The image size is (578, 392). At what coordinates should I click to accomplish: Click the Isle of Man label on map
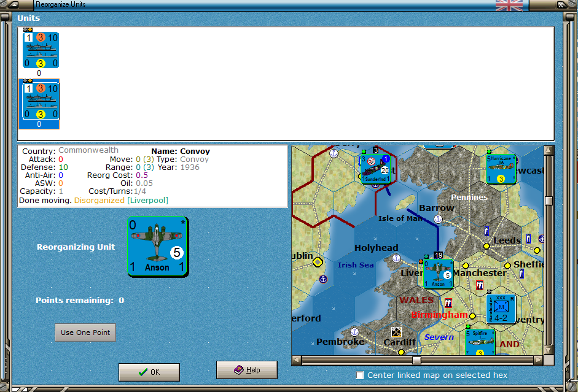coord(400,218)
